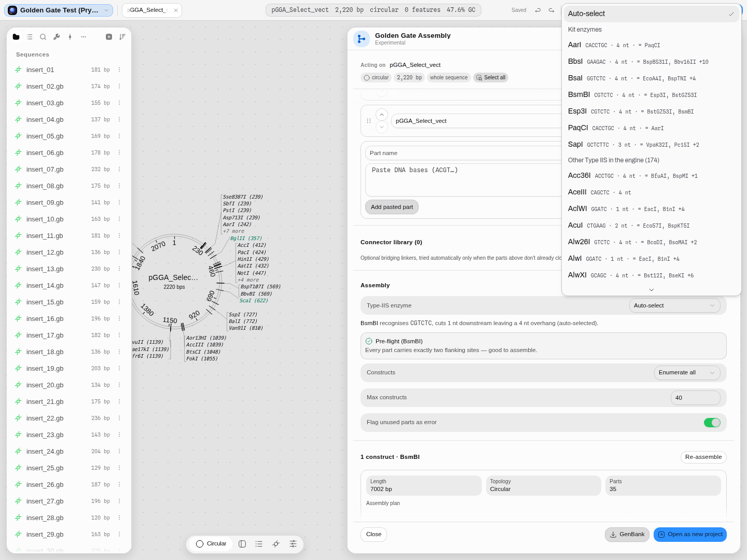The image size is (747, 560).
Task: Click the Part name input field
Action: [x=463, y=153]
